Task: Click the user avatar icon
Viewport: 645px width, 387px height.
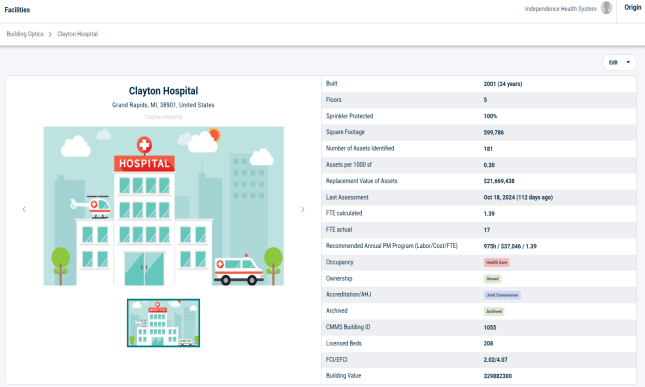Action: tap(606, 7)
